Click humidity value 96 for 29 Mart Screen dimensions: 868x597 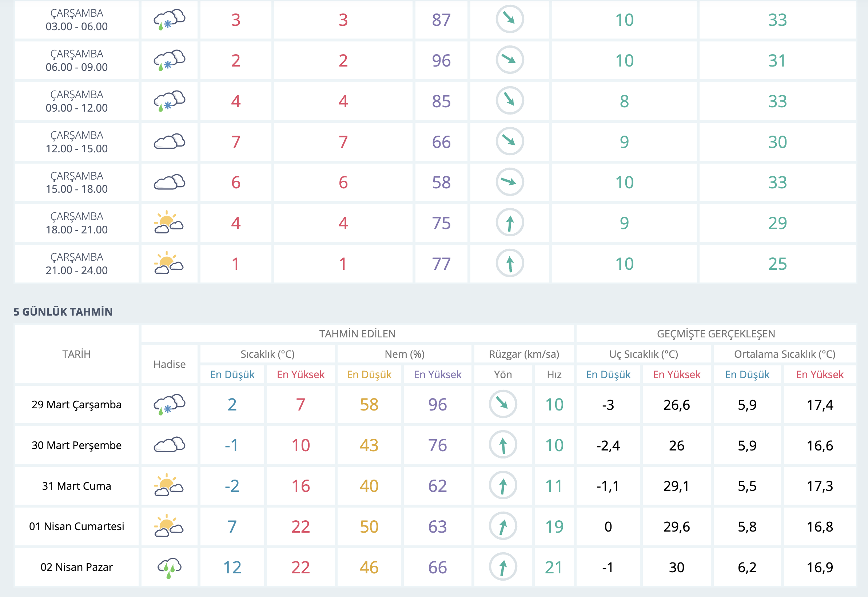click(437, 404)
